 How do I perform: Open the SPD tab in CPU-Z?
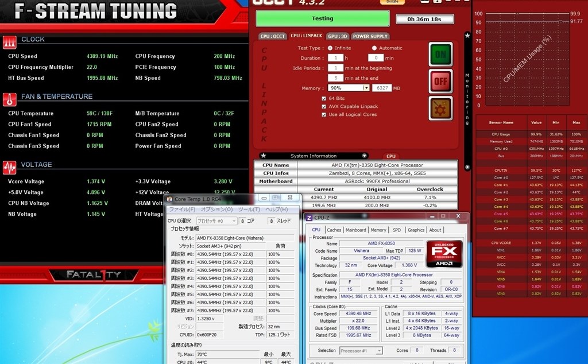396,230
